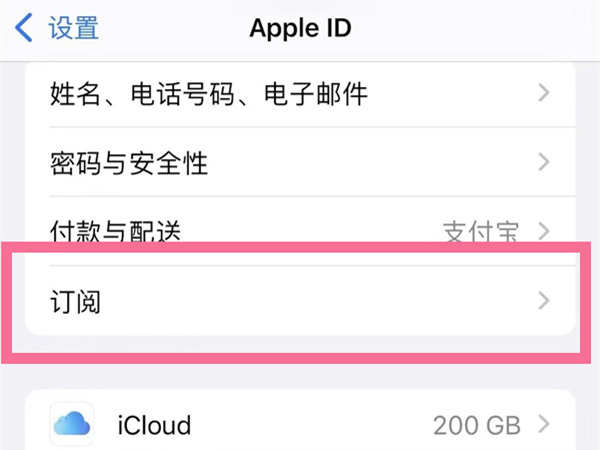Viewport: 600px width, 450px height.
Task: Tap the empty middle of the 订阅 row
Action: 300,300
